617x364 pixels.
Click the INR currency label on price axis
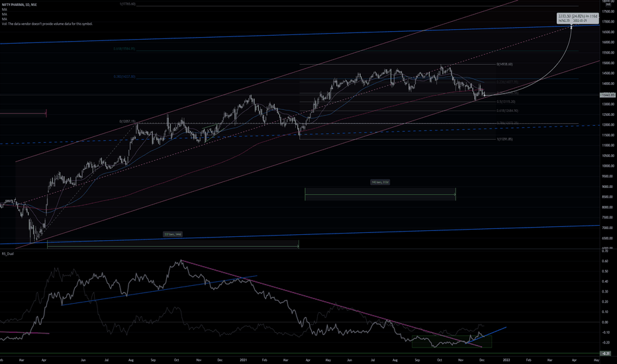(x=608, y=5)
